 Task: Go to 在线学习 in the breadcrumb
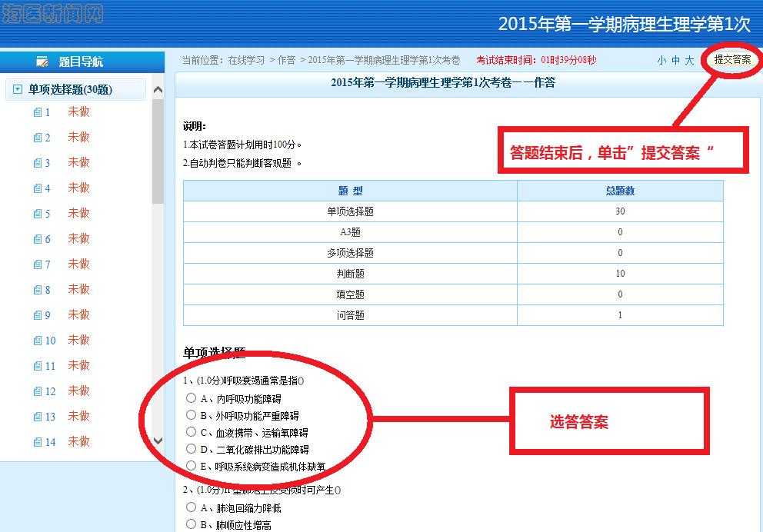click(x=246, y=60)
